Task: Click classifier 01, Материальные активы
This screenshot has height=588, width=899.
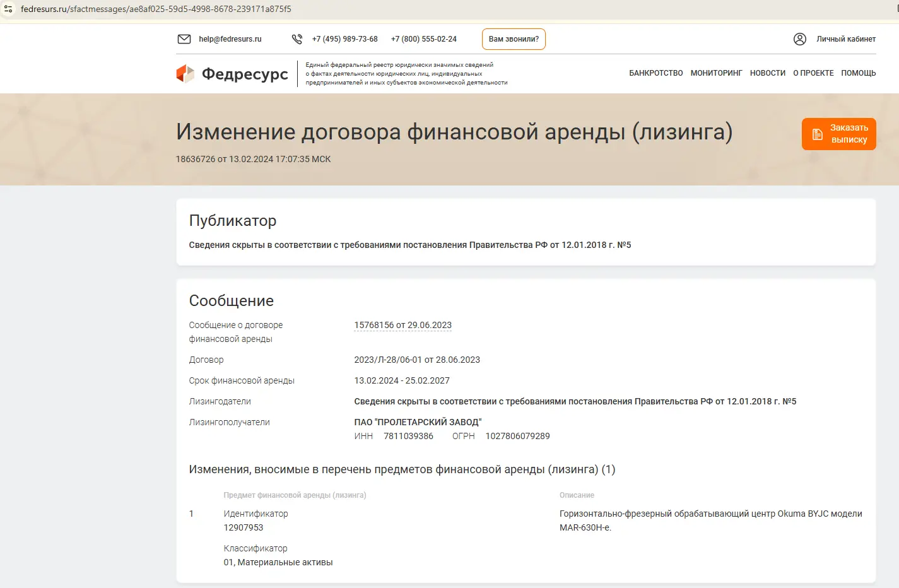Action: (278, 562)
